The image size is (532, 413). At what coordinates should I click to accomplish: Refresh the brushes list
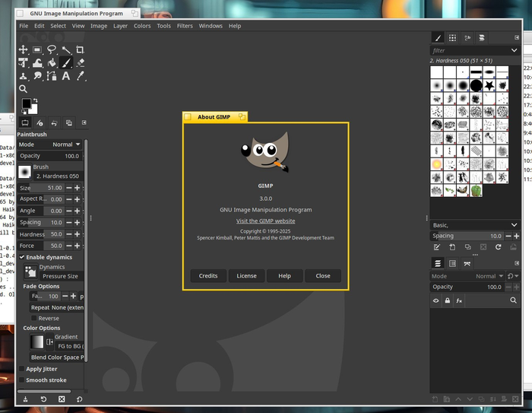498,247
